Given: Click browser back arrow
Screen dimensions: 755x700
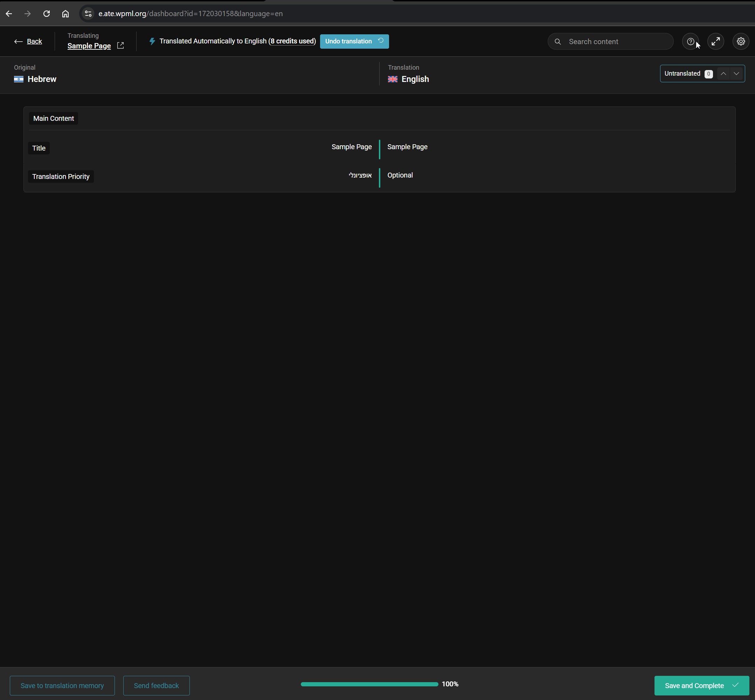Looking at the screenshot, I should (9, 14).
